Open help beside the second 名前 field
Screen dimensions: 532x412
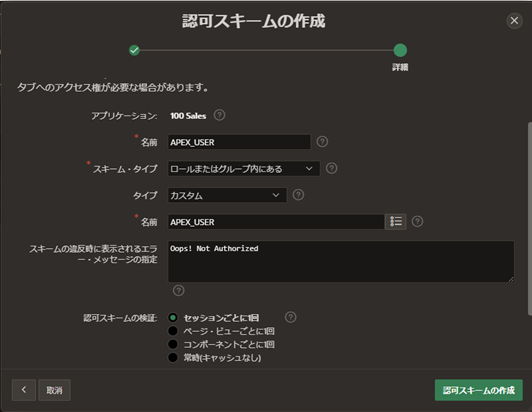417,221
